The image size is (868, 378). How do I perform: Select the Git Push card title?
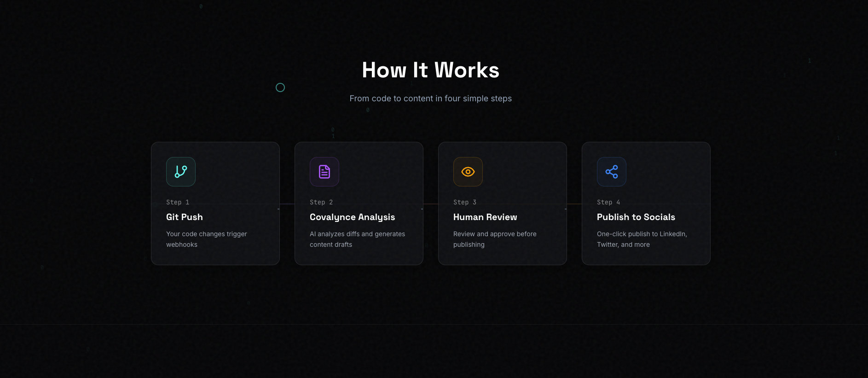185,217
